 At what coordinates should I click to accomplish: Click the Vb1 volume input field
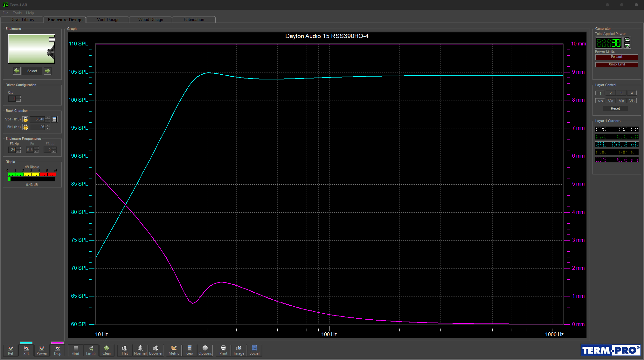click(x=38, y=119)
